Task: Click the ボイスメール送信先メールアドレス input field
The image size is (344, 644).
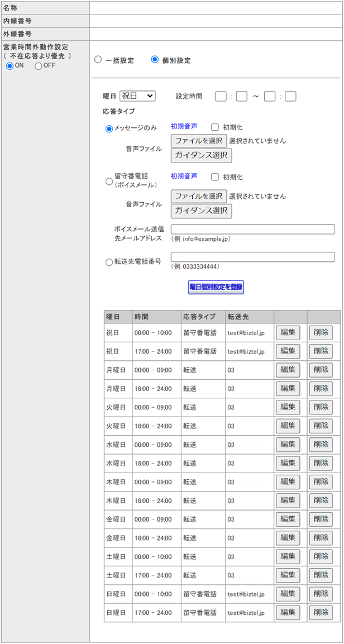Action: pos(252,229)
